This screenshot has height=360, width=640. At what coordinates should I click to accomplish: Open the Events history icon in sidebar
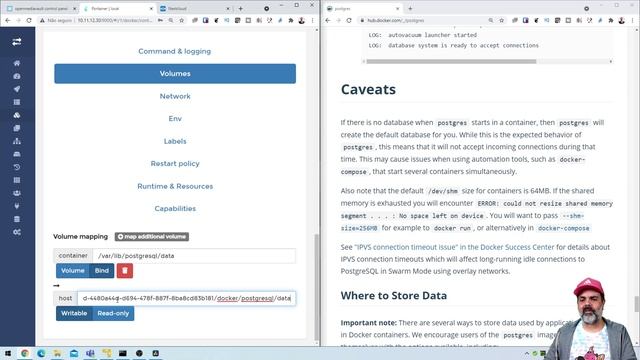click(17, 167)
